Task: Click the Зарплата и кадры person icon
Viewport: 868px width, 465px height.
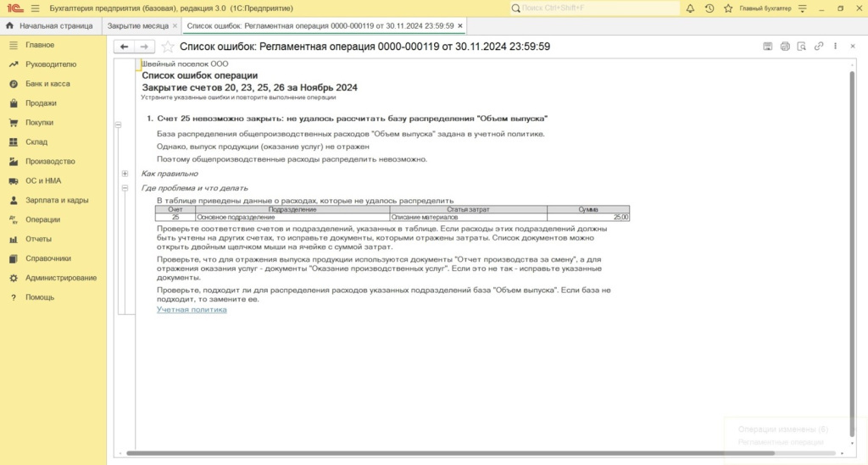Action: (14, 200)
